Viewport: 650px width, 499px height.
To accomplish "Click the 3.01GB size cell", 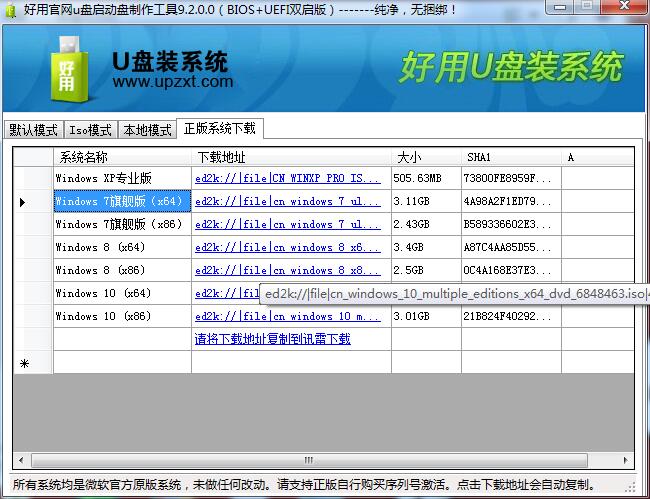I will point(426,316).
